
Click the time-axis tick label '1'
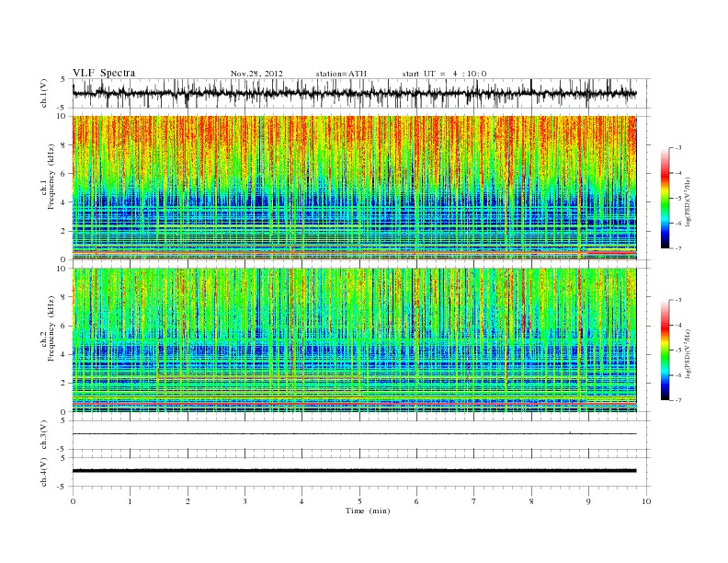click(x=130, y=501)
